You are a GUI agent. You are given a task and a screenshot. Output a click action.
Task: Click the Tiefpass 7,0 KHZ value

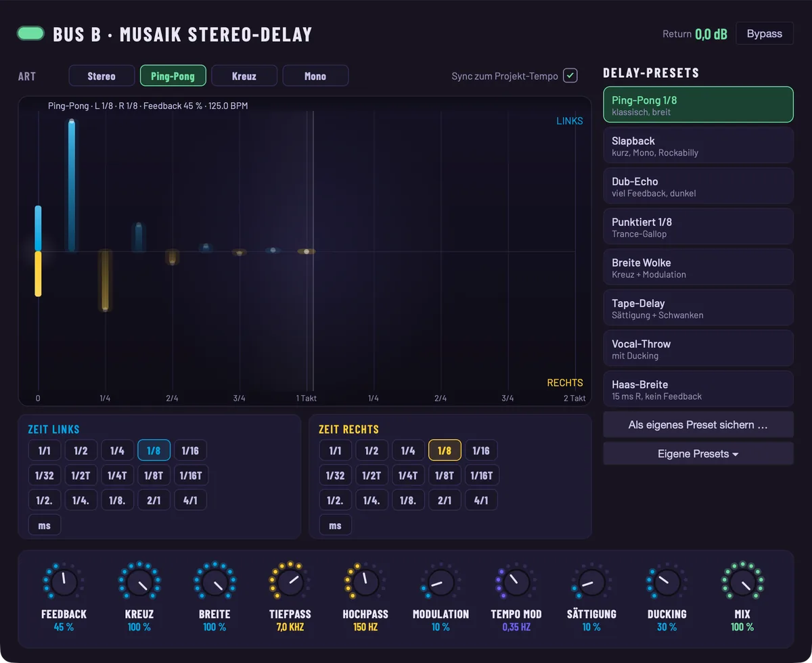point(290,627)
